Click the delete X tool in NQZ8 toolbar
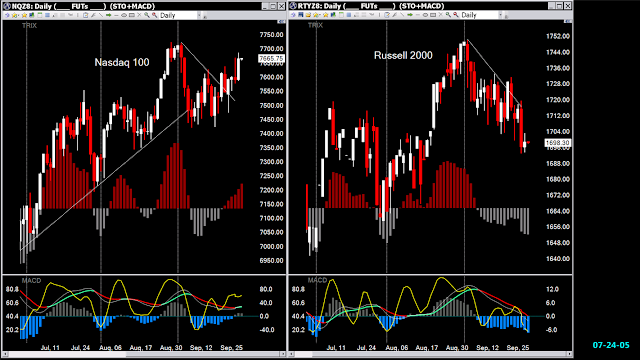Screen dimensions: 640x360 (139, 15)
